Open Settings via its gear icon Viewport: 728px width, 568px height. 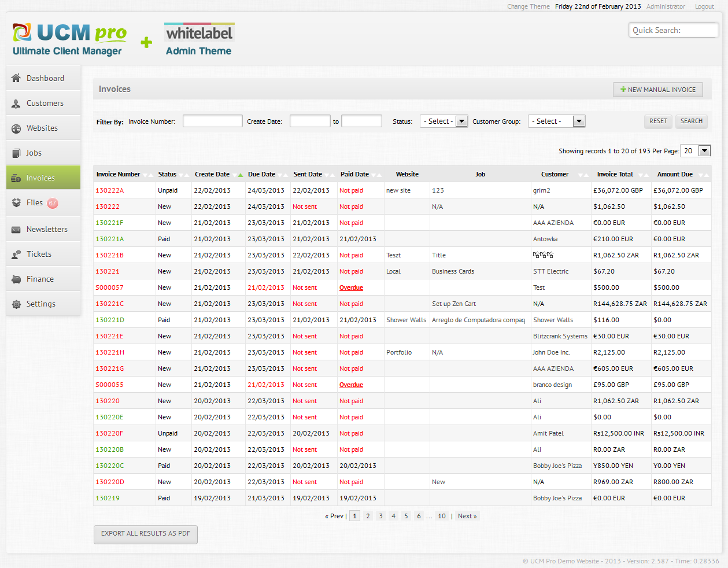pyautogui.click(x=16, y=304)
